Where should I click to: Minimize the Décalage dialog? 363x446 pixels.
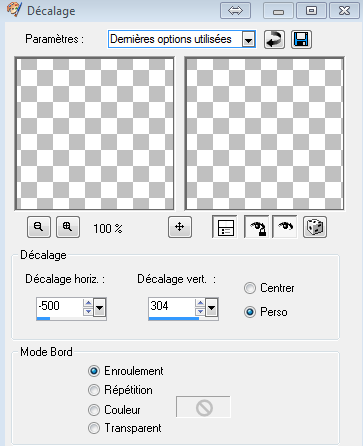click(278, 11)
